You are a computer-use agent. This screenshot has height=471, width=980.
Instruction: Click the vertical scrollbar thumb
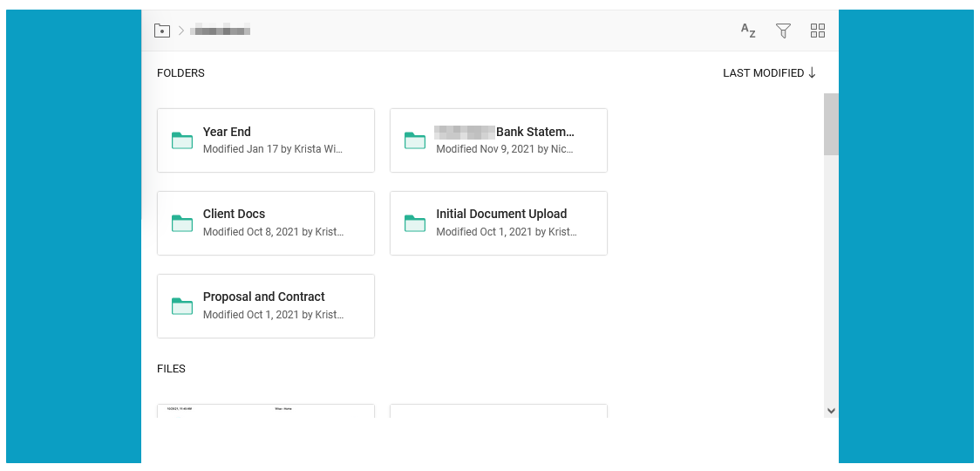pos(831,124)
